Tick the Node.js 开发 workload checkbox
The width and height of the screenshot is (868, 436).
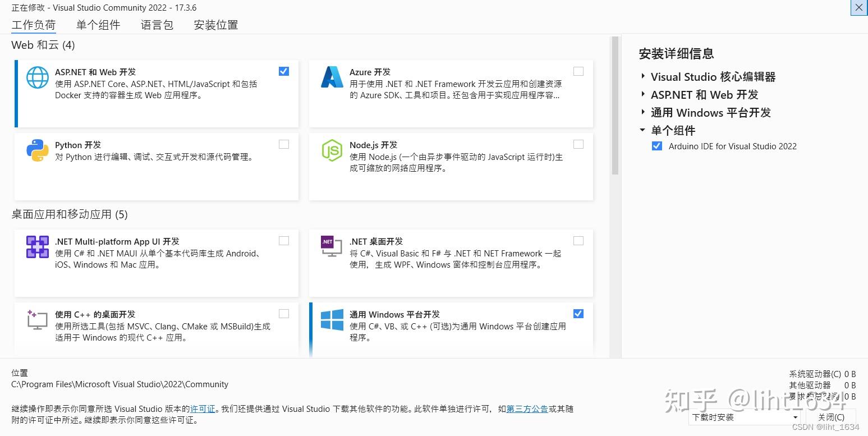(x=578, y=144)
